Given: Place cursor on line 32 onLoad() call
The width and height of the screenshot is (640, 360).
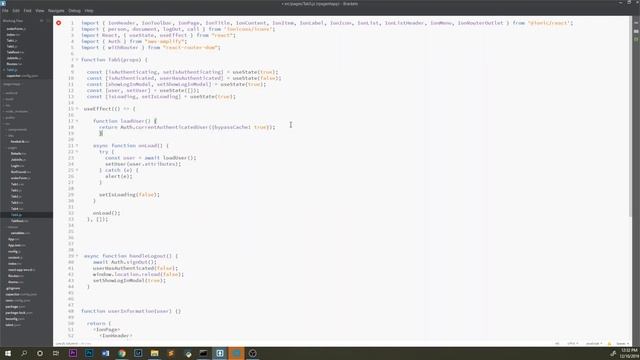Looking at the screenshot, I should click(107, 213).
